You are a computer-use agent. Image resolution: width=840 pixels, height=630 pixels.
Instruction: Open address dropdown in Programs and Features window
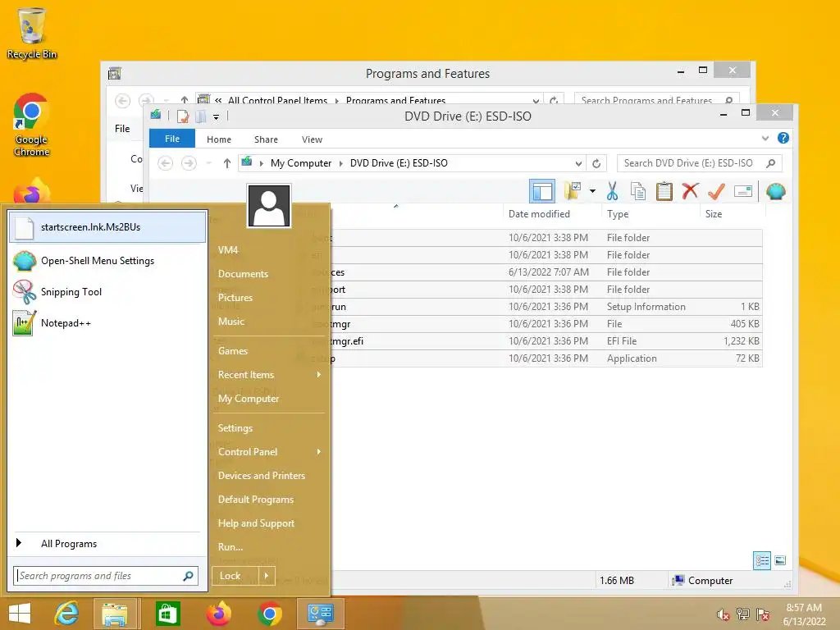click(x=536, y=100)
